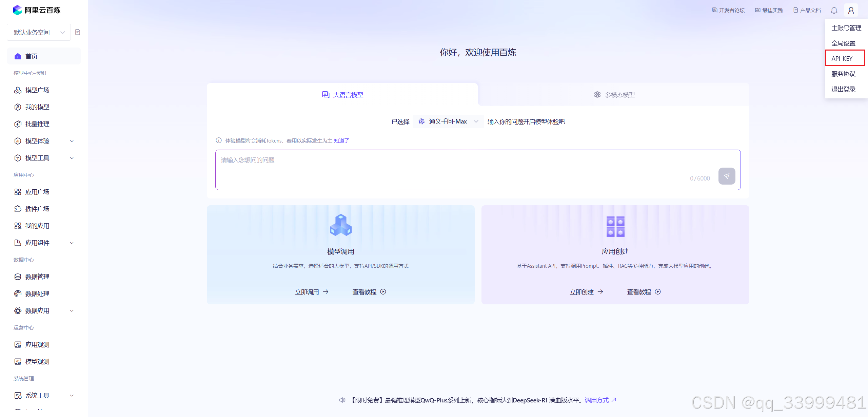Open the 通义千问-Max model selector dropdown

[448, 121]
